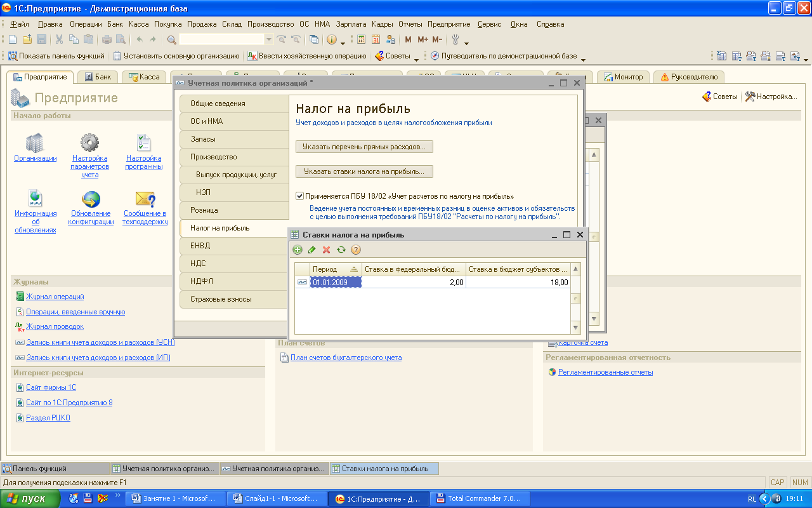Image resolution: width=812 pixels, height=508 pixels.
Task: Open Информация об обновлениях icon
Action: point(35,198)
